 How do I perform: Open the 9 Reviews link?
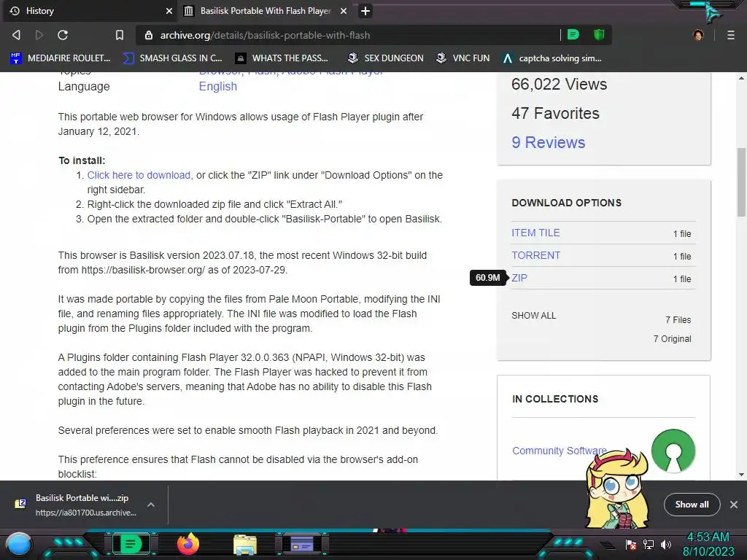[x=549, y=142]
